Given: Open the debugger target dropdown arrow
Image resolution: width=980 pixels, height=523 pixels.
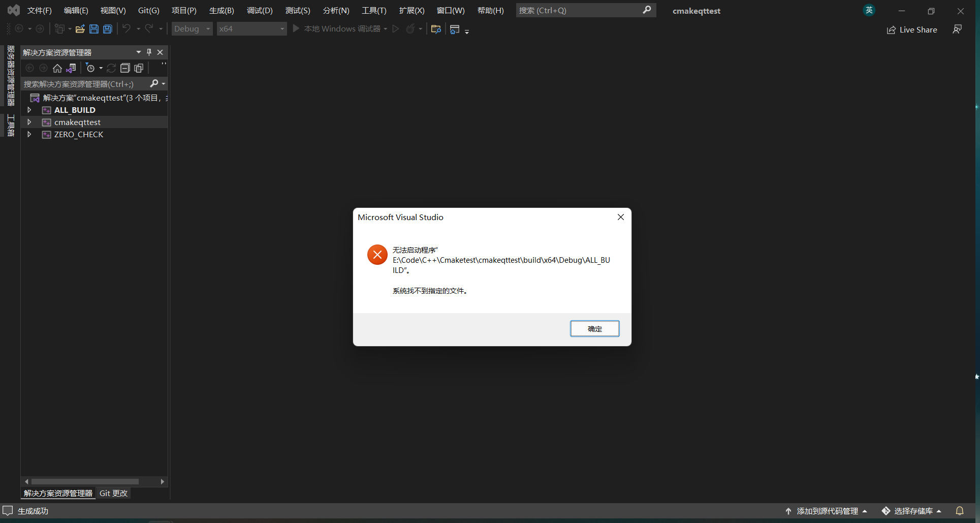Looking at the screenshot, I should coord(386,29).
